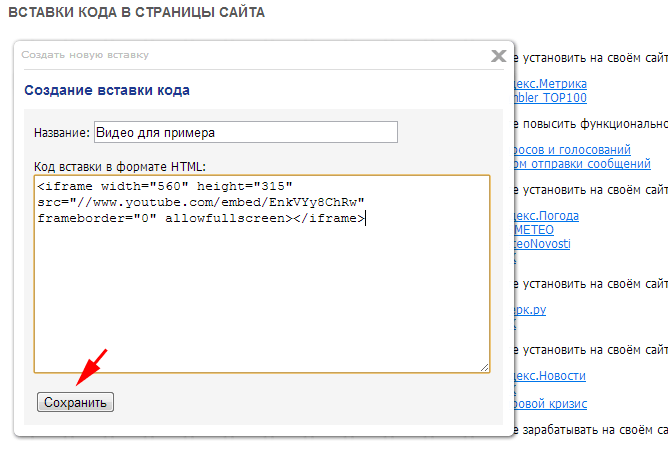Close the 'Создать новую вставку' dialog
This screenshot has width=668, height=450.
coord(498,56)
